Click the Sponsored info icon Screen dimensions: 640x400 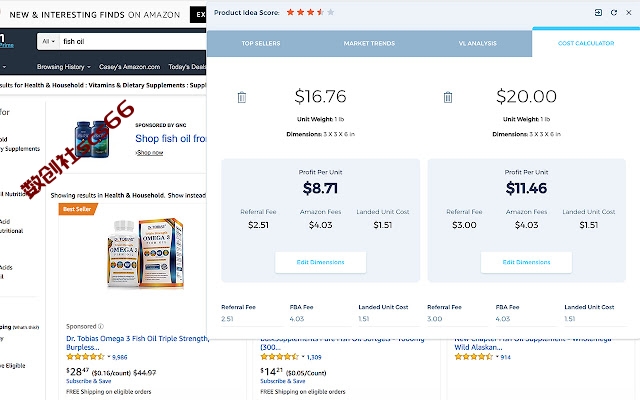pos(101,327)
